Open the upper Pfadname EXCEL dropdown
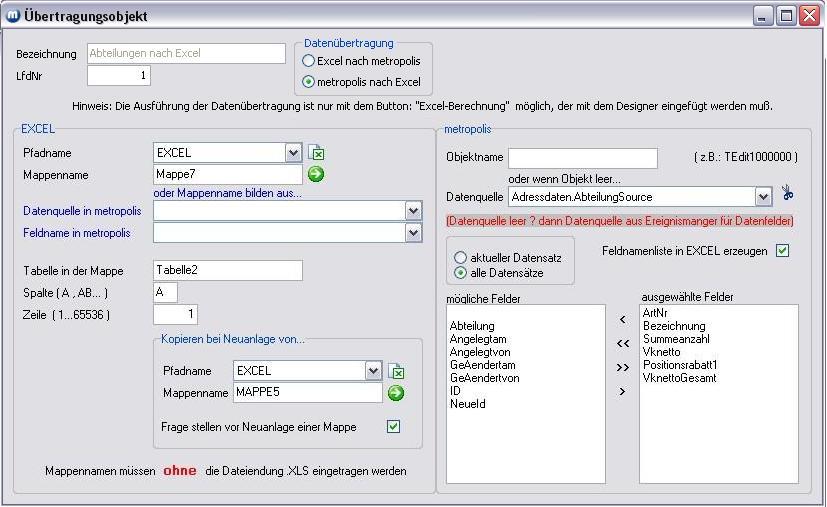827x507 pixels. tap(293, 153)
